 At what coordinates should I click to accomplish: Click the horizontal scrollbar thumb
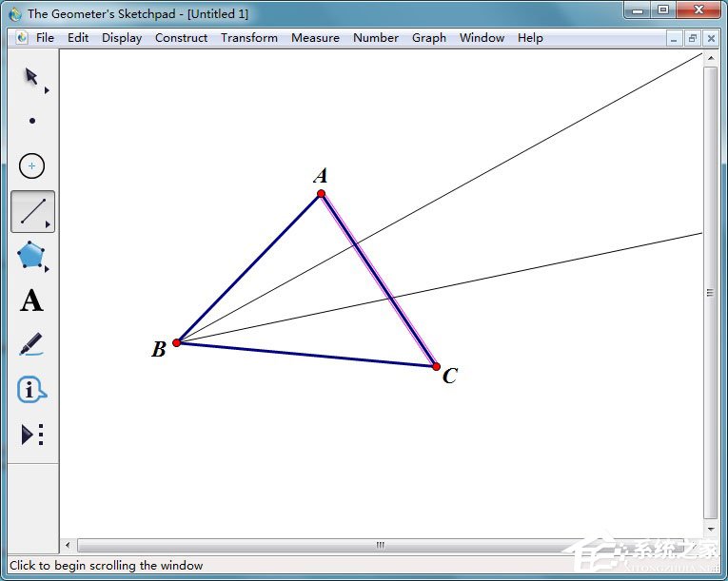coord(381,545)
